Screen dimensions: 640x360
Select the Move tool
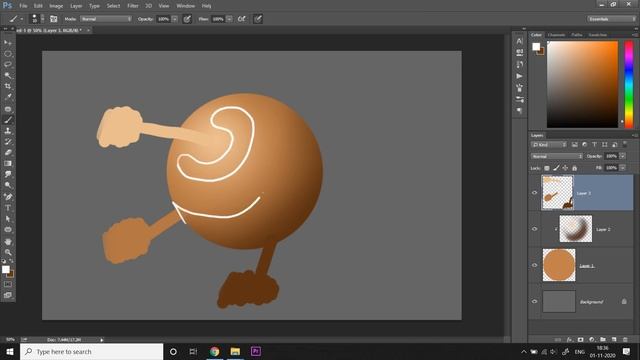click(8, 42)
